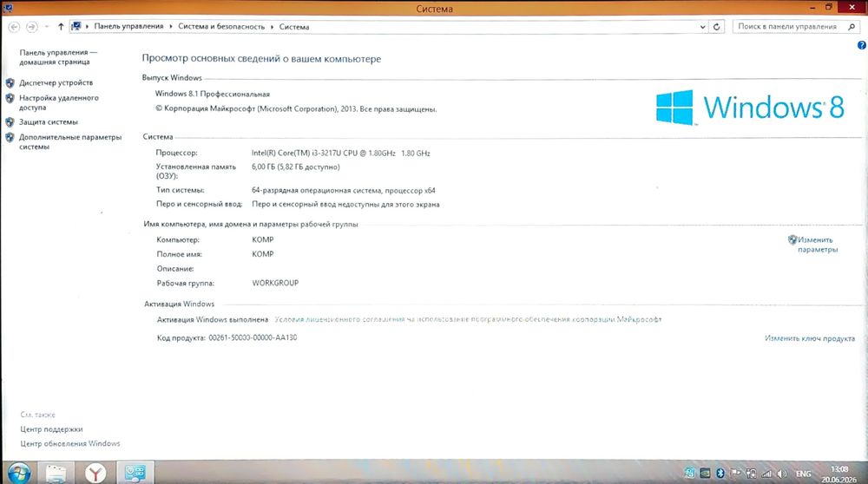Go back with the Back arrow
This screenshot has width=868, height=484.
(x=15, y=27)
